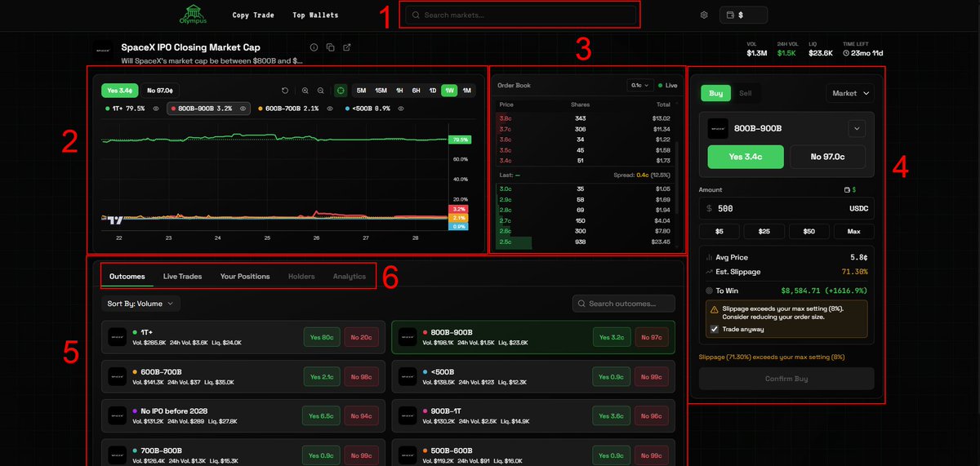Set amount with $5 preset
This screenshot has width=980, height=466.
coord(719,231)
